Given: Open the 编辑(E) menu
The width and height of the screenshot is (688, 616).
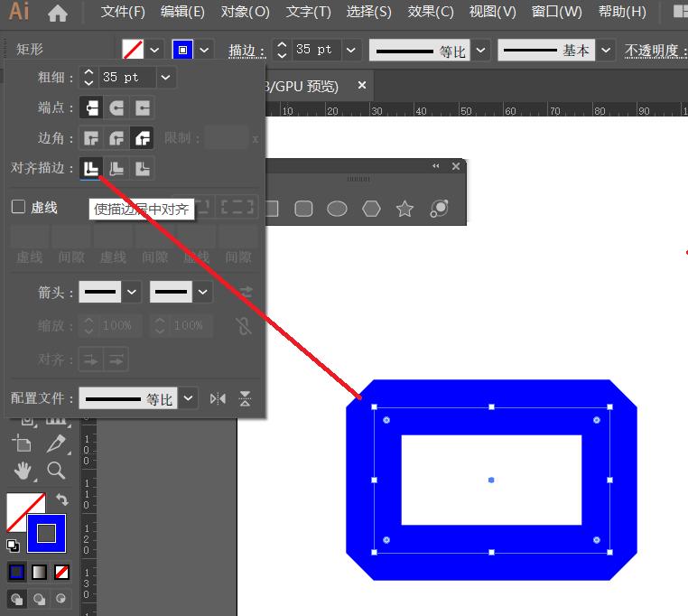Looking at the screenshot, I should tap(182, 12).
